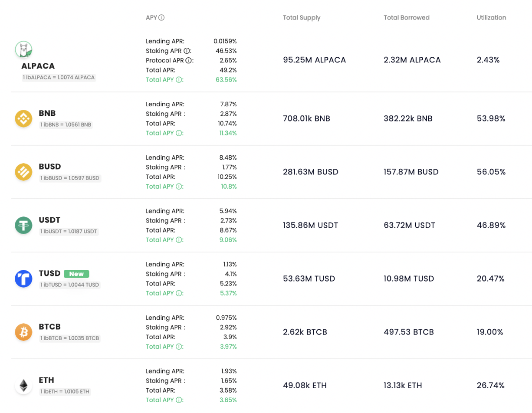The width and height of the screenshot is (532, 413).
Task: Click the 56.05% utilization value
Action: coord(491,172)
